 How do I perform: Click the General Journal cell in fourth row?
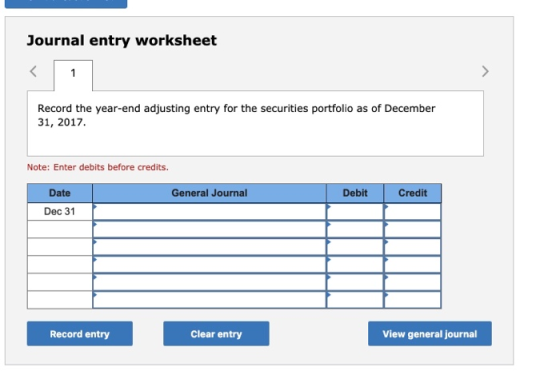(209, 264)
